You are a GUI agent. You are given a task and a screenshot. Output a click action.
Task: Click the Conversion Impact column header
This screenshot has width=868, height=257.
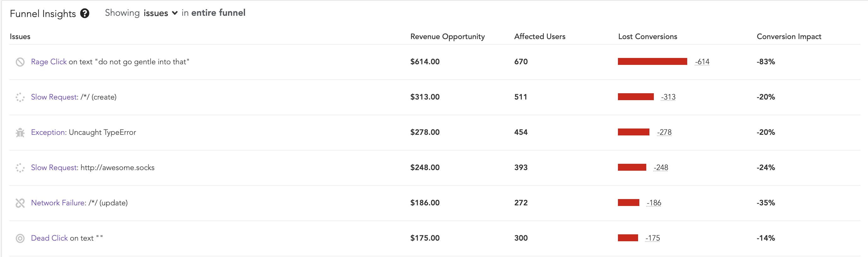click(789, 37)
